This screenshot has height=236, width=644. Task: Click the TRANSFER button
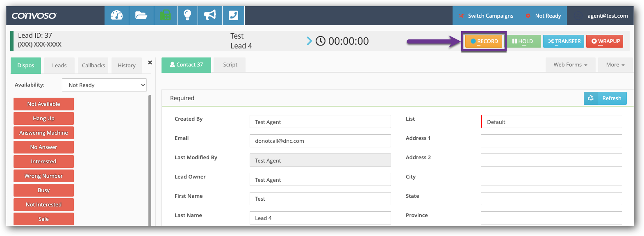point(564,41)
